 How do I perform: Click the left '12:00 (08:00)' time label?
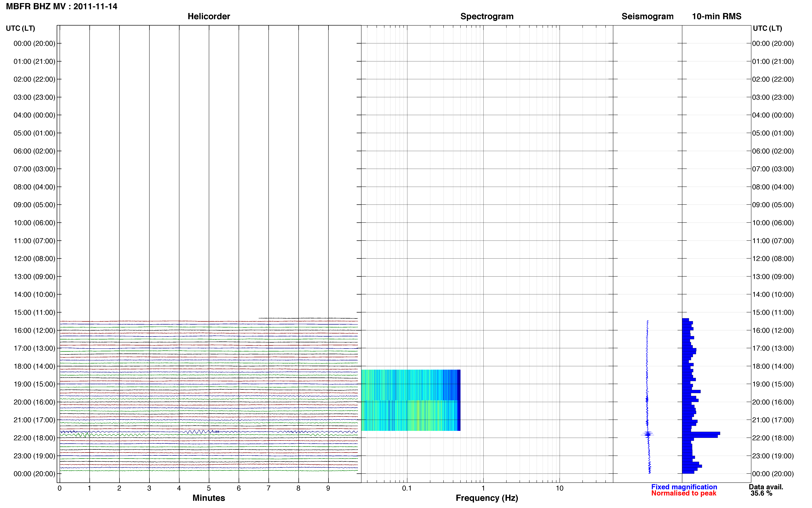pos(34,259)
